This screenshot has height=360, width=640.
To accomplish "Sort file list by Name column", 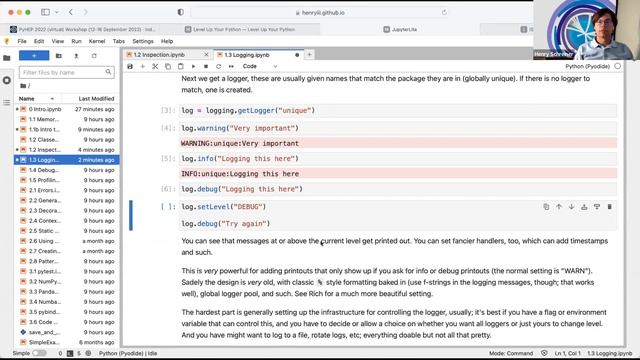I will coord(38,99).
